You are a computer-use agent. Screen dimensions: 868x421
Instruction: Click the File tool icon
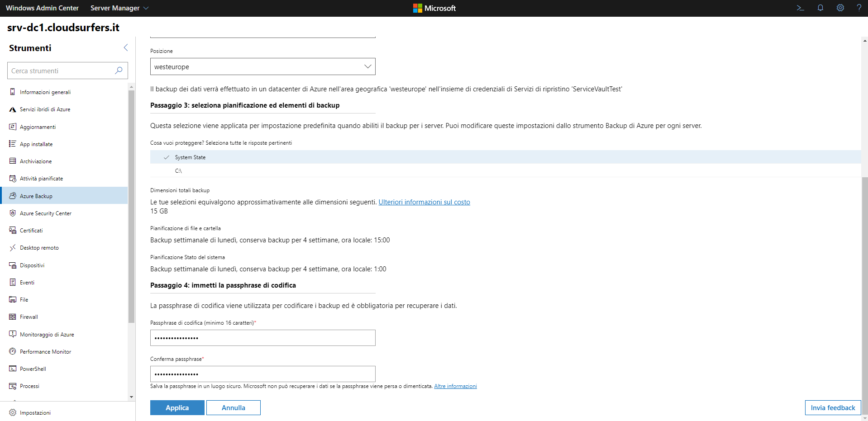point(13,299)
